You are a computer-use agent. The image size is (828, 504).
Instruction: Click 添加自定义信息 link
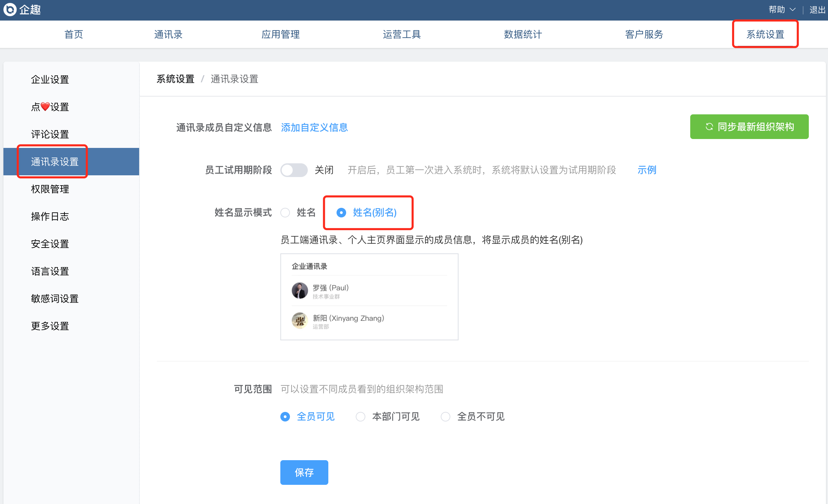point(314,127)
